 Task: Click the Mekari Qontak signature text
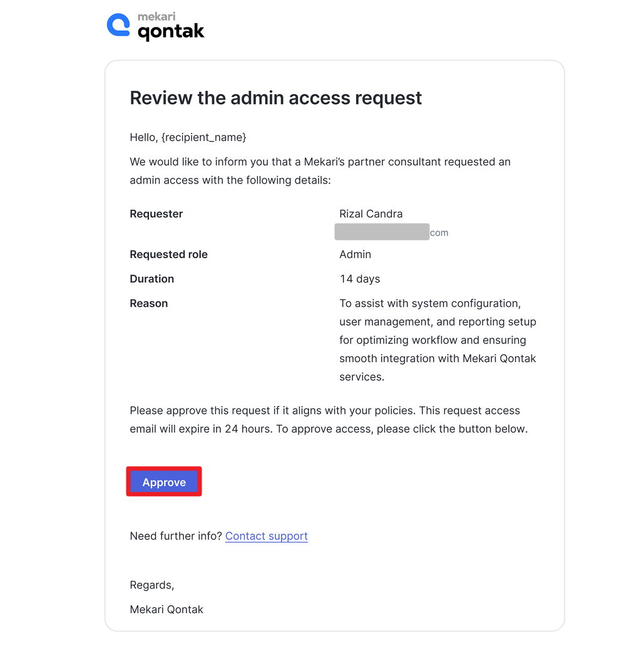pos(166,609)
